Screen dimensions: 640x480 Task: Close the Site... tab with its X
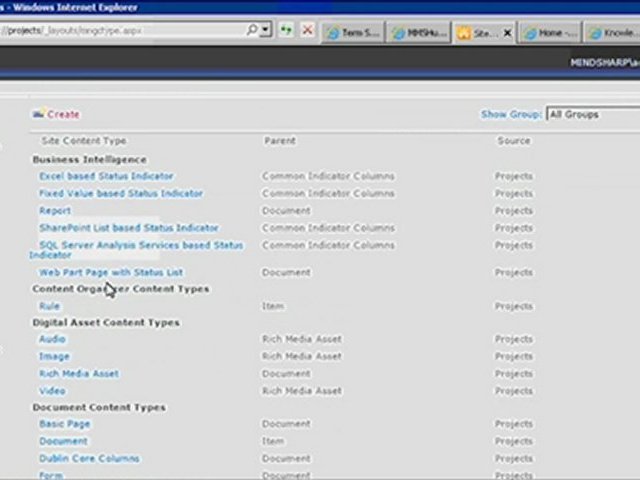tap(507, 33)
